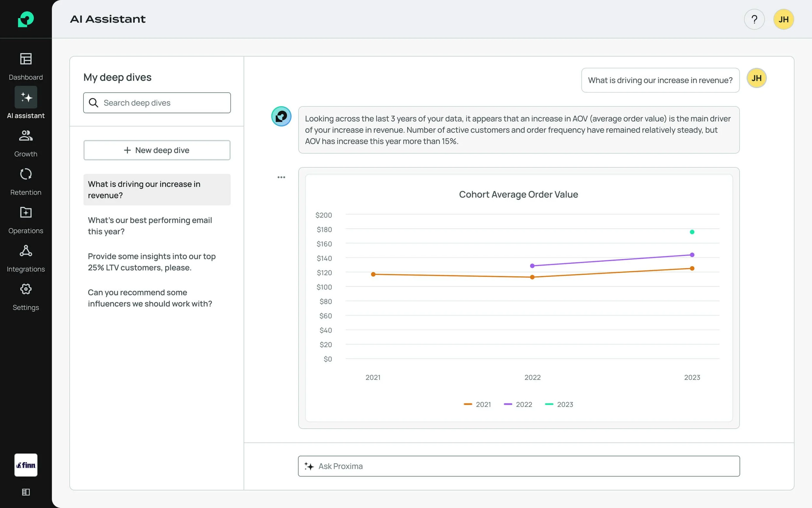Select 'best performing email' deep dive
Viewport: 812px width, 508px height.
(x=150, y=226)
